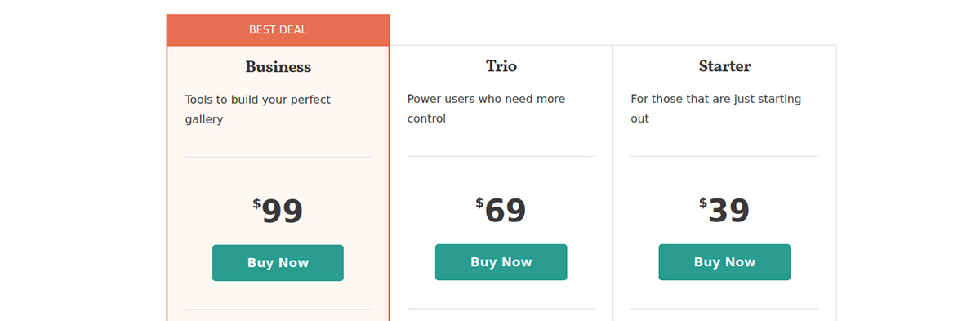Select Buy Now under the Starter plan
The height and width of the screenshot is (321, 980).
724,262
